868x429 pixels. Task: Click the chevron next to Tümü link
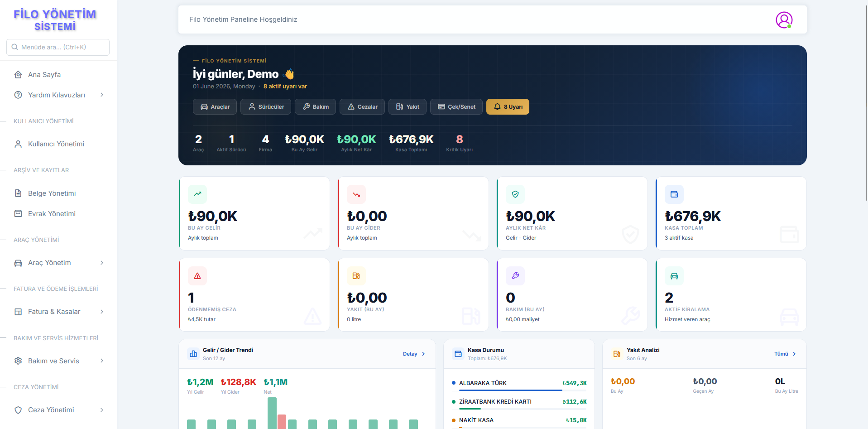794,354
